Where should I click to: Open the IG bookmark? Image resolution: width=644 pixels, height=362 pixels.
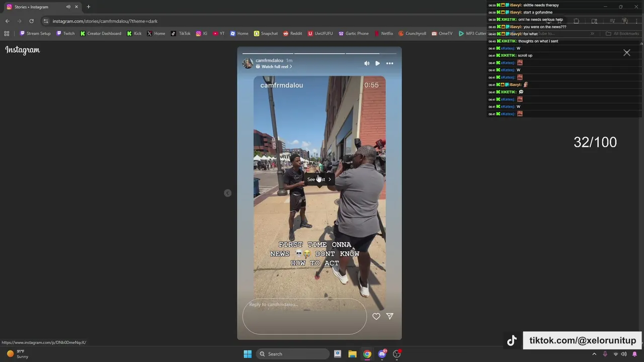(202, 34)
